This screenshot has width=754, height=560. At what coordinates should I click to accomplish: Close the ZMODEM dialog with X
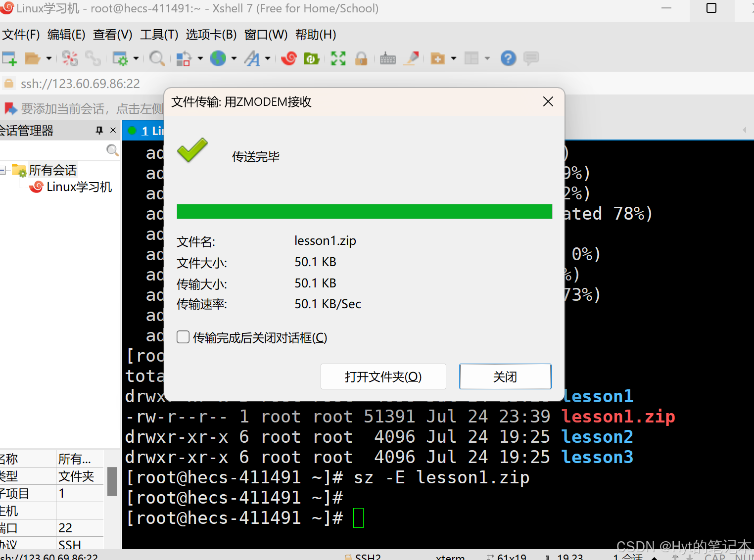[548, 101]
